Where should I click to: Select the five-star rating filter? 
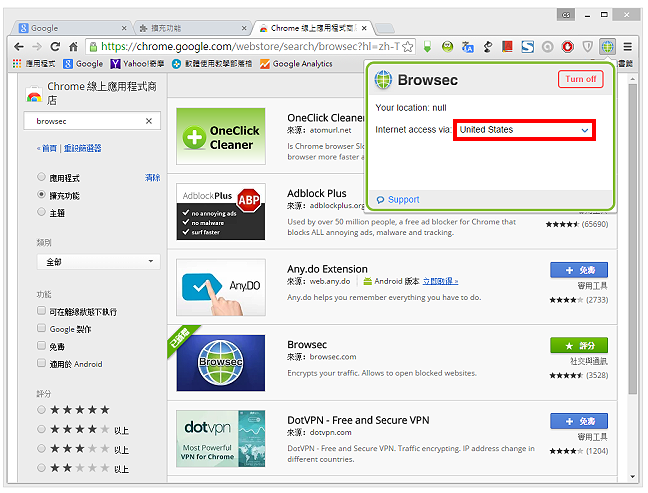[41, 410]
